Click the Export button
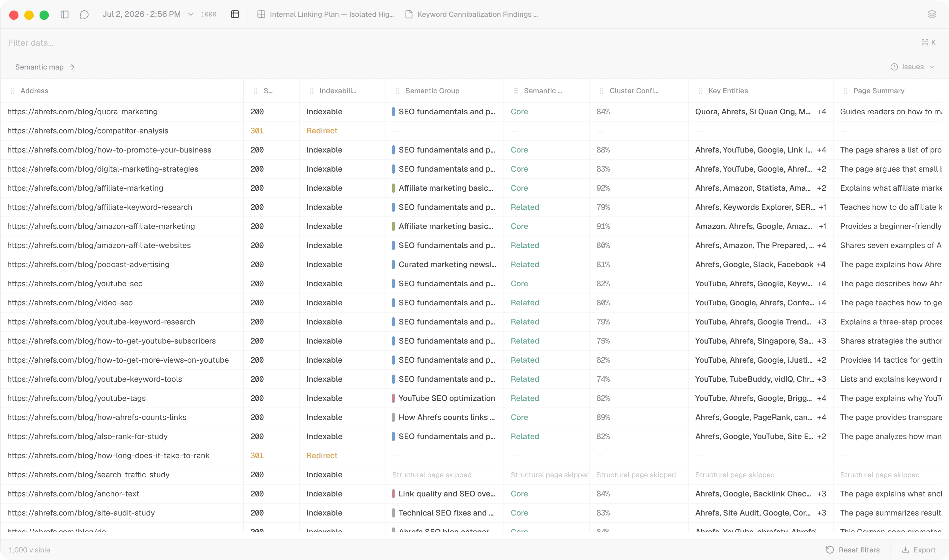This screenshot has width=949, height=560. click(x=919, y=550)
